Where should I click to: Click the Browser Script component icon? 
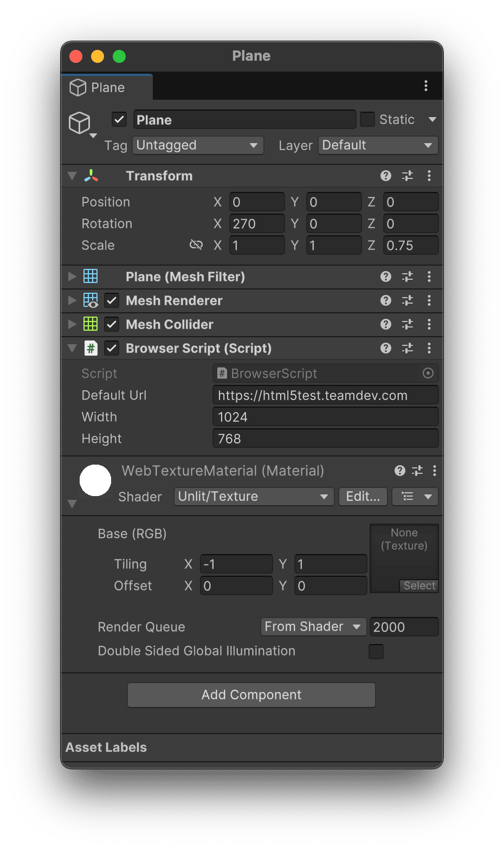click(x=91, y=348)
